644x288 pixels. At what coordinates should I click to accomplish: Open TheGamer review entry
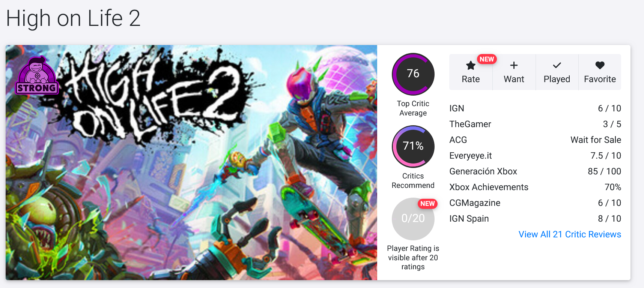tap(470, 124)
